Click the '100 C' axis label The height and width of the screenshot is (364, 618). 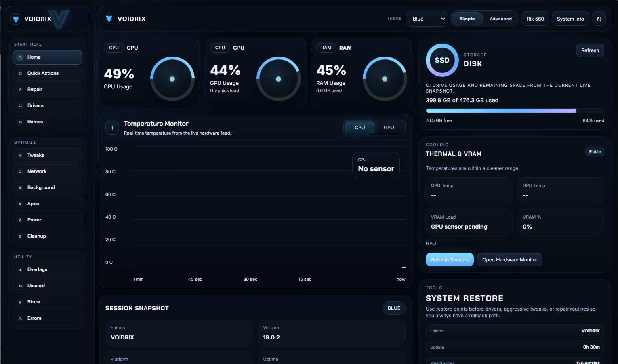click(x=111, y=149)
